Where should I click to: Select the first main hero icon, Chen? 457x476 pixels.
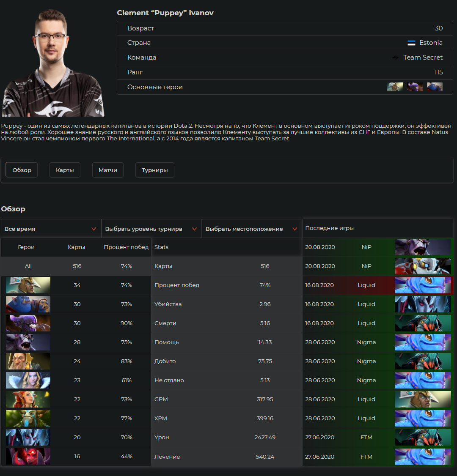(x=395, y=87)
